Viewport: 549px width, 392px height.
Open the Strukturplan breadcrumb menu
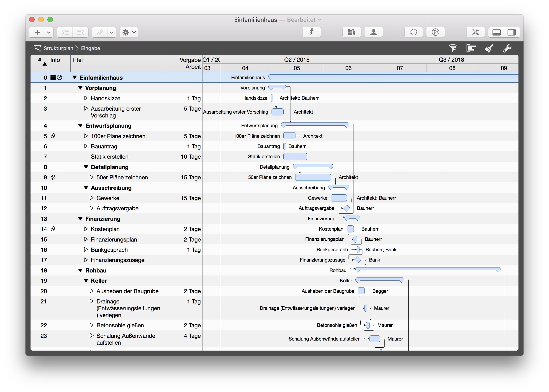point(59,48)
